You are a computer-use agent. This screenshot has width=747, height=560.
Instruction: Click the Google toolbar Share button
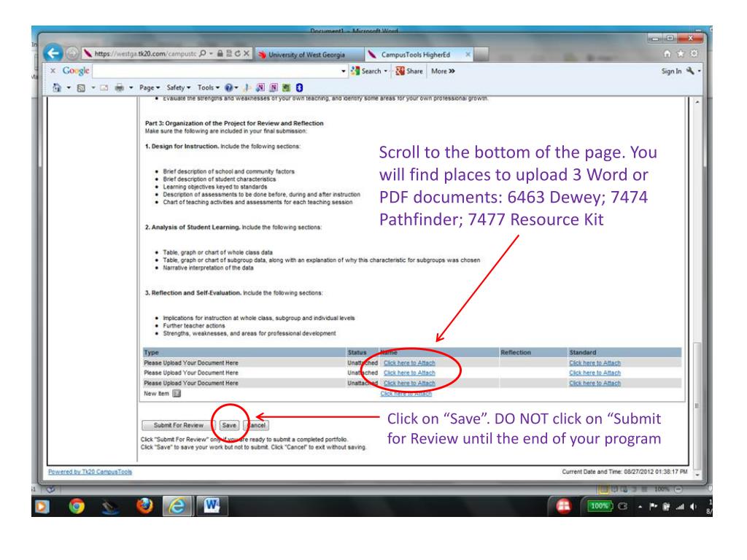click(x=409, y=71)
